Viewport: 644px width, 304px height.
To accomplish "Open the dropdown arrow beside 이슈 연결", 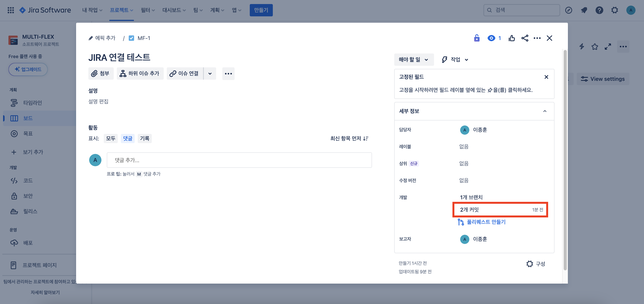I will [210, 74].
